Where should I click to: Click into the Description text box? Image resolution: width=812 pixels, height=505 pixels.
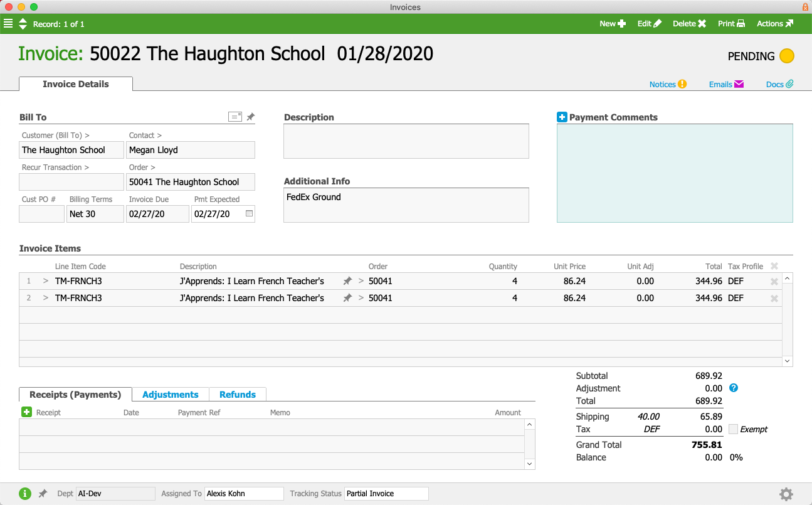point(406,141)
